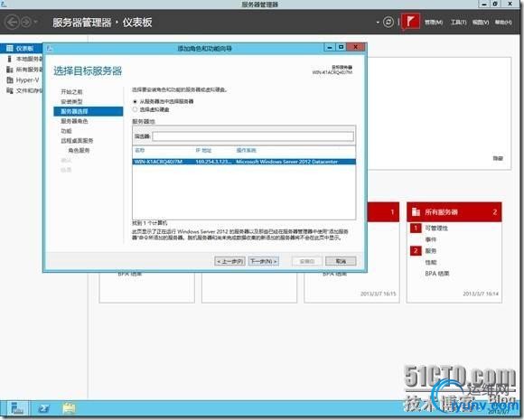Choose 从服务器池中选择服务器 radio button
524x420 pixels.
pos(135,101)
